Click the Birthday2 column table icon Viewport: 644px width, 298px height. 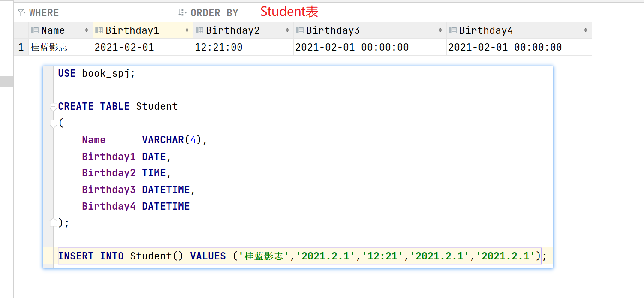[x=199, y=30]
